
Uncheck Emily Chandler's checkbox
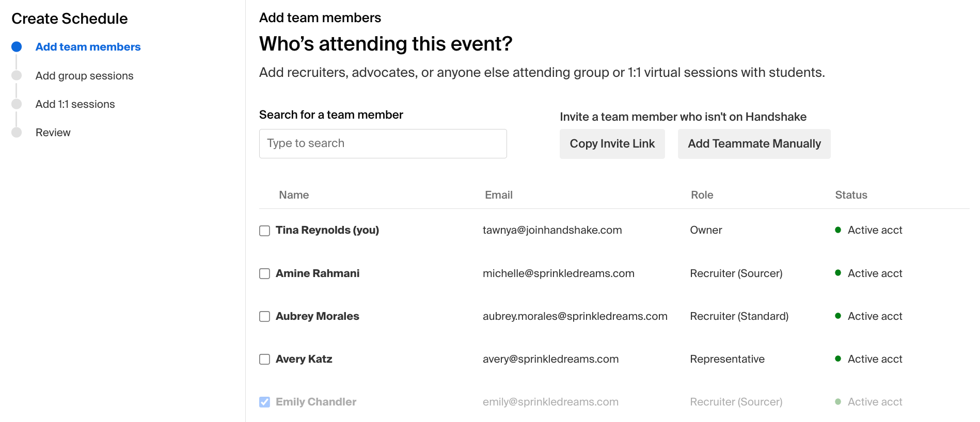(264, 402)
